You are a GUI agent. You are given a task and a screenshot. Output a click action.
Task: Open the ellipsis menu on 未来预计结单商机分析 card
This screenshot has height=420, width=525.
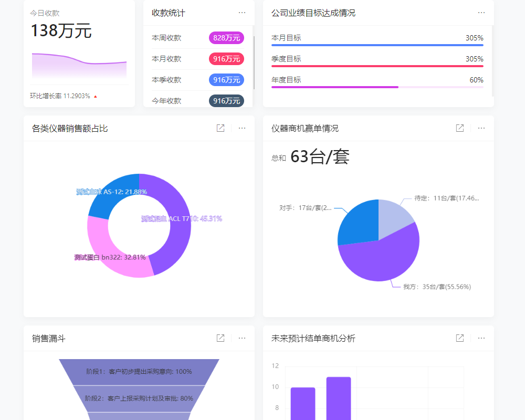point(481,338)
